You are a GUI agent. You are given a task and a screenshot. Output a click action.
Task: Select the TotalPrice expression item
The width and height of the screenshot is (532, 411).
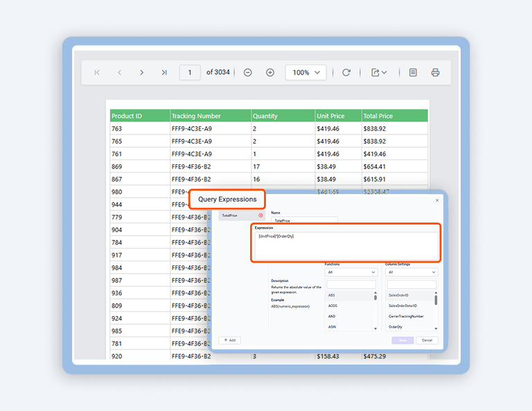(242, 216)
